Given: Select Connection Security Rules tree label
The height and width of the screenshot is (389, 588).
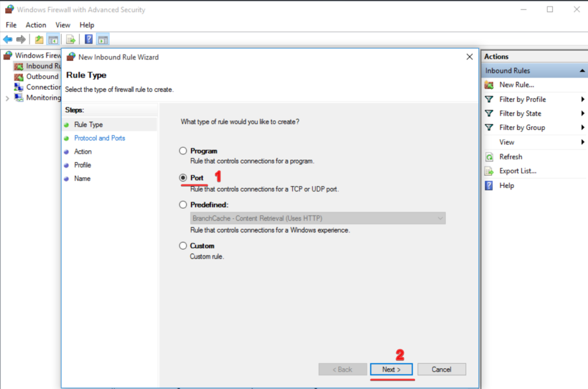Looking at the screenshot, I should click(43, 87).
